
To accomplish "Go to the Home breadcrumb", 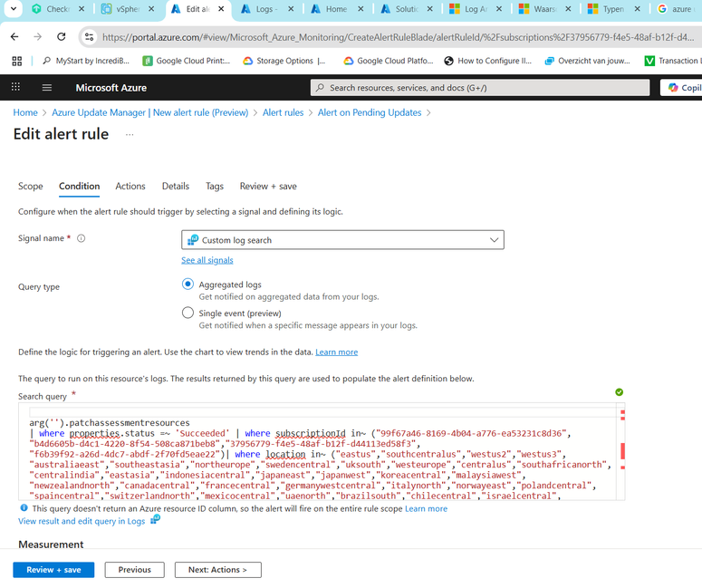I will pos(25,112).
